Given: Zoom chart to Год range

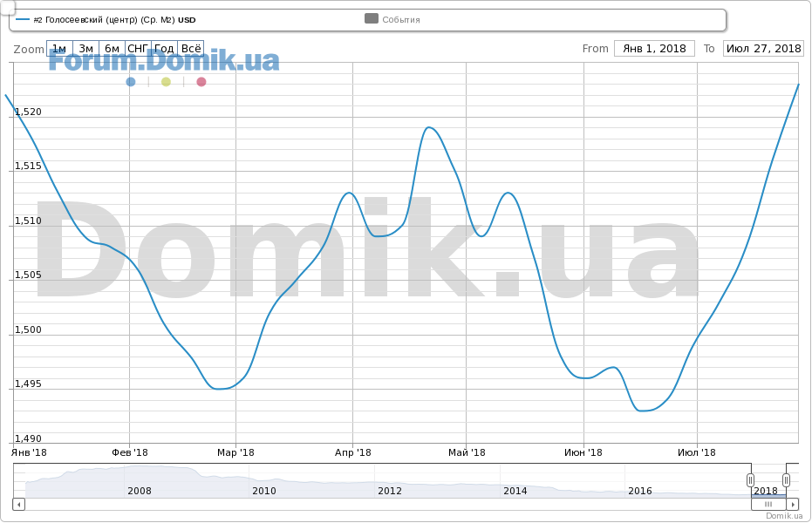Looking at the screenshot, I should tap(164, 49).
